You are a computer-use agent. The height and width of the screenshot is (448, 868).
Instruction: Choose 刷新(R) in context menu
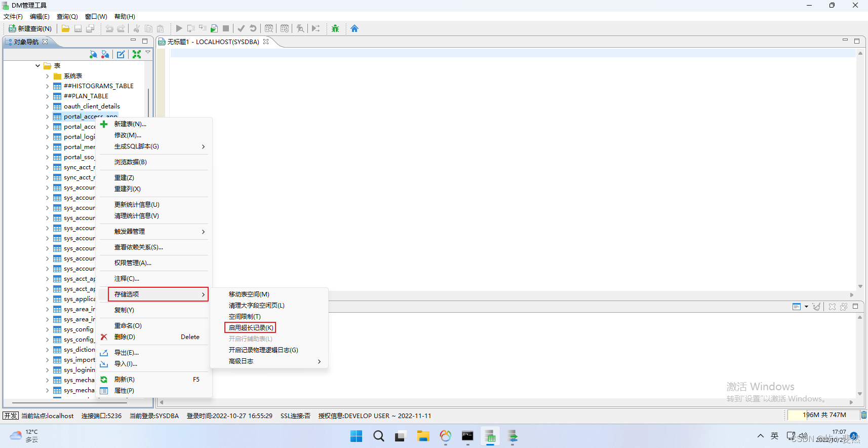pyautogui.click(x=154, y=380)
